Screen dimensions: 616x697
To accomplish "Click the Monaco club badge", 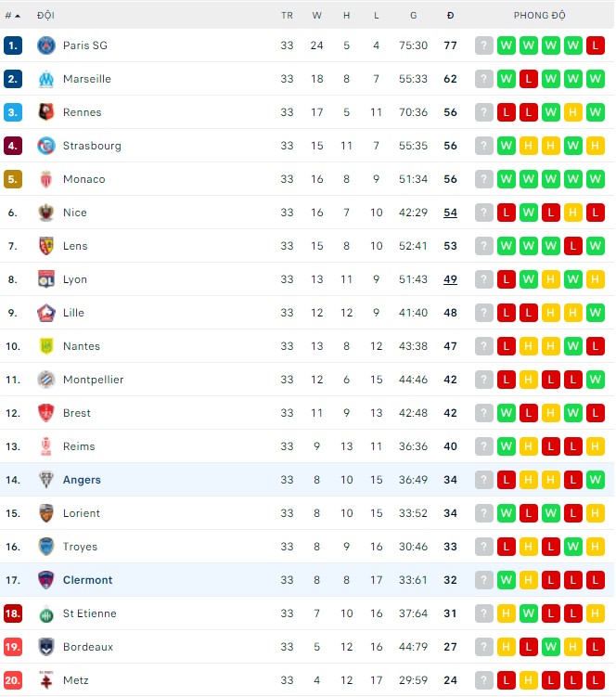I will coord(46,179).
